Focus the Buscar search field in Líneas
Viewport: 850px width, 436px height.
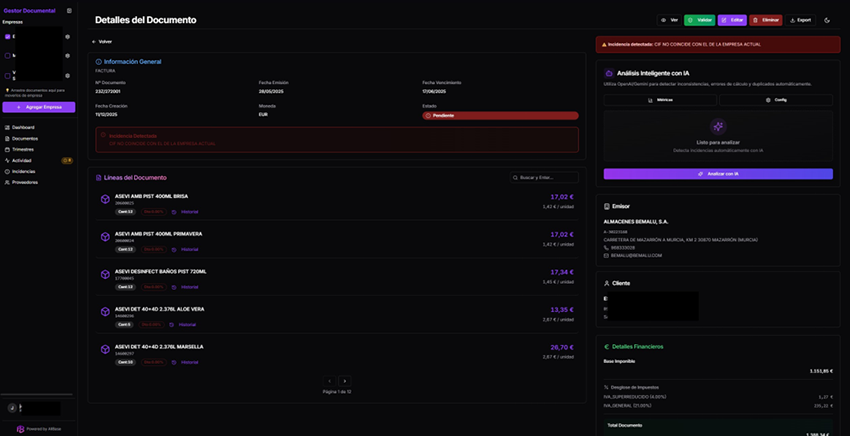(543, 177)
